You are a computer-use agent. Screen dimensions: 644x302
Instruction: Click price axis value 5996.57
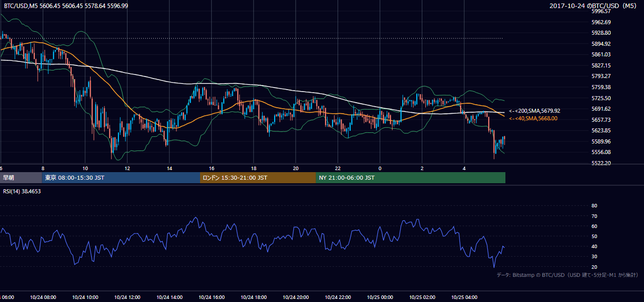coord(601,11)
